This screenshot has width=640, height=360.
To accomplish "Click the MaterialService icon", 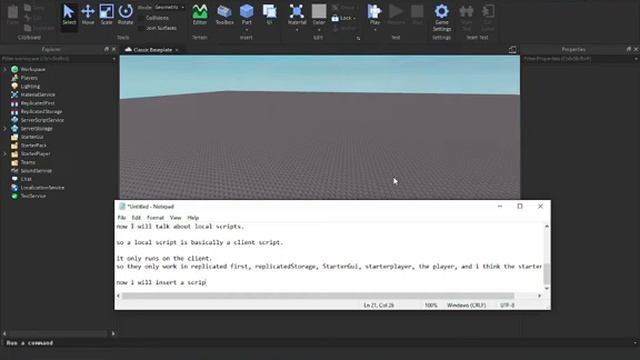I will click(15, 95).
